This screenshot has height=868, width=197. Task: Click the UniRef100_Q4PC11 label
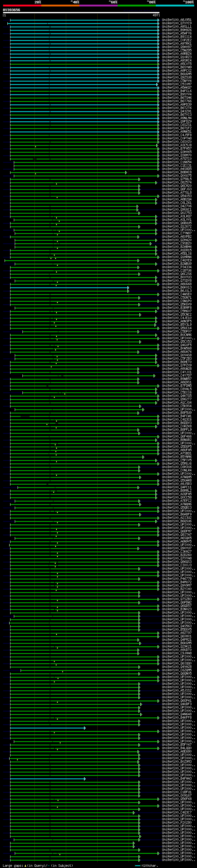coord(176,487)
